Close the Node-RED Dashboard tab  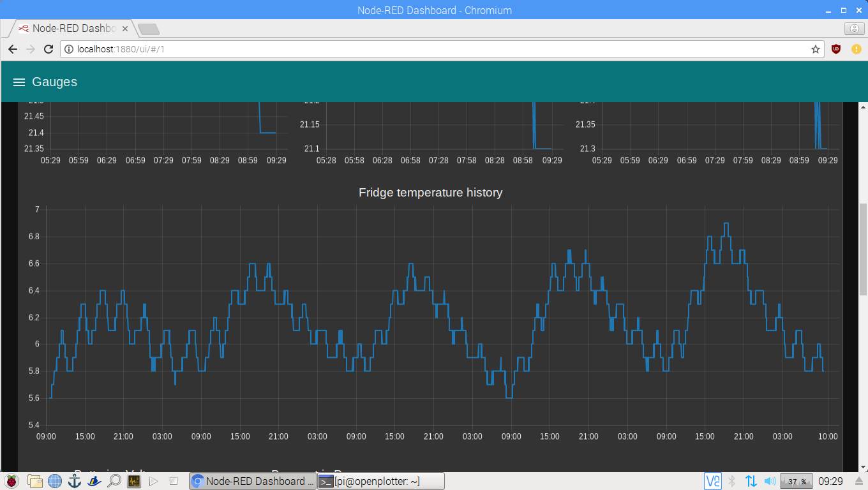tap(125, 29)
